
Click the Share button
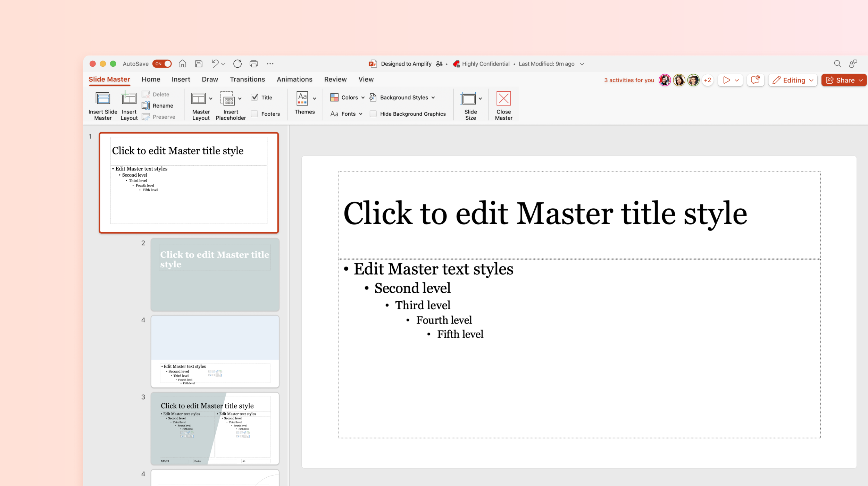pyautogui.click(x=844, y=80)
